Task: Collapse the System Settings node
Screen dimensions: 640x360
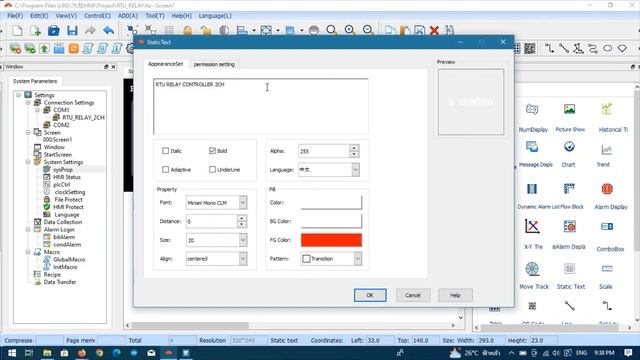Action: tap(28, 162)
